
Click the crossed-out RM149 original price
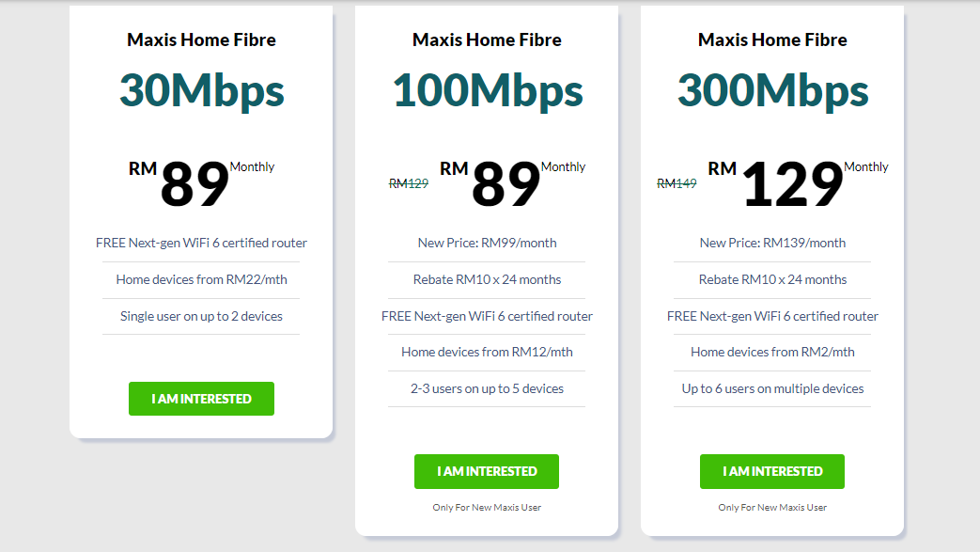click(x=677, y=183)
